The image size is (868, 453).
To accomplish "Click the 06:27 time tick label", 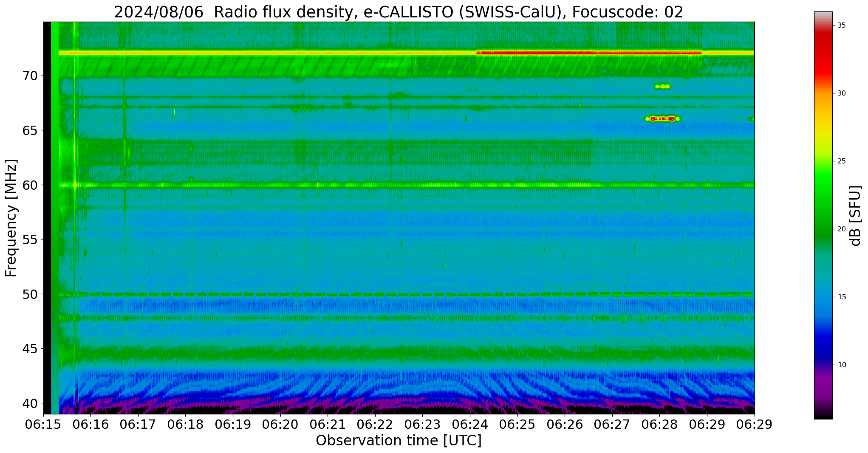I will pos(612,425).
